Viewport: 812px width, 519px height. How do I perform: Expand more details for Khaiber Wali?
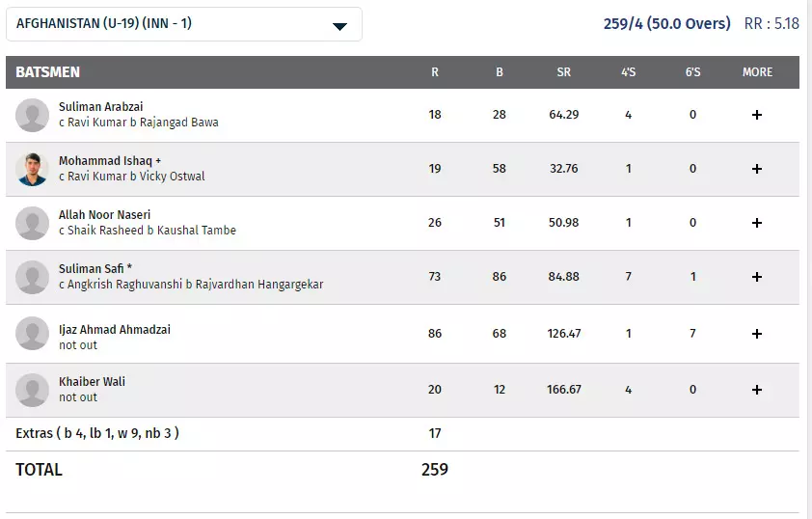click(x=757, y=390)
